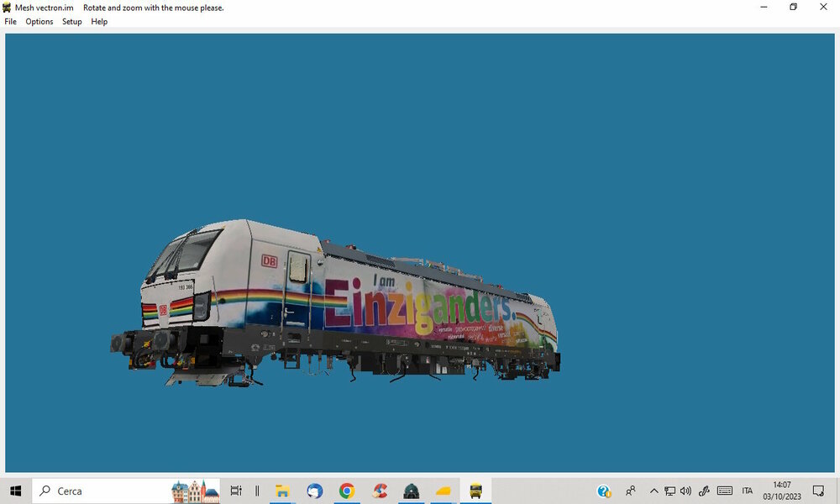The height and width of the screenshot is (504, 840).
Task: Click the help question mark tray icon
Action: (604, 491)
